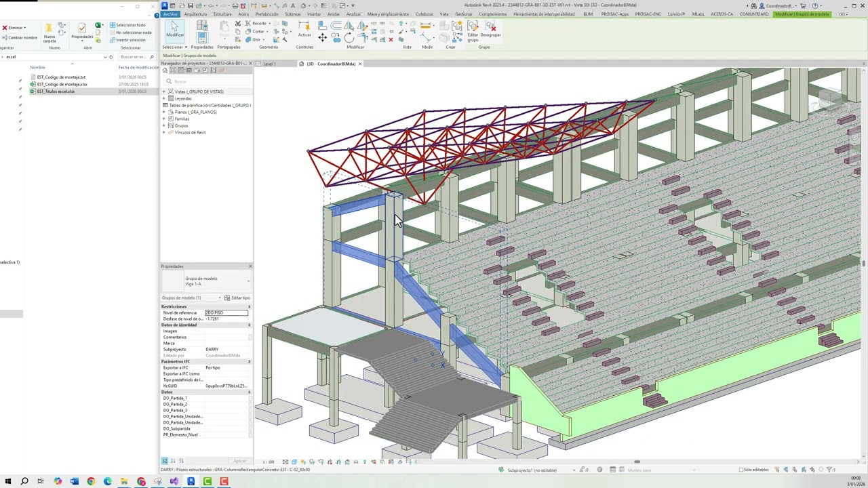The image size is (868, 488).
Task: Click Invertir selección in File Explorer
Action: click(128, 40)
